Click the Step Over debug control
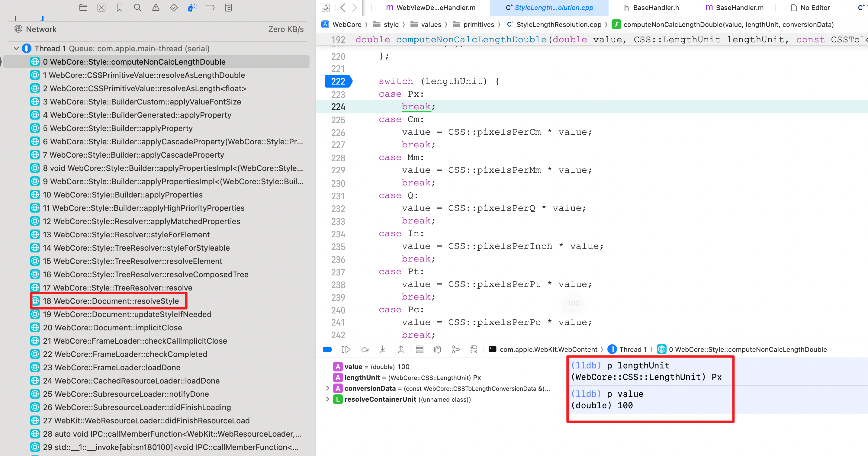The width and height of the screenshot is (868, 456). [365, 349]
